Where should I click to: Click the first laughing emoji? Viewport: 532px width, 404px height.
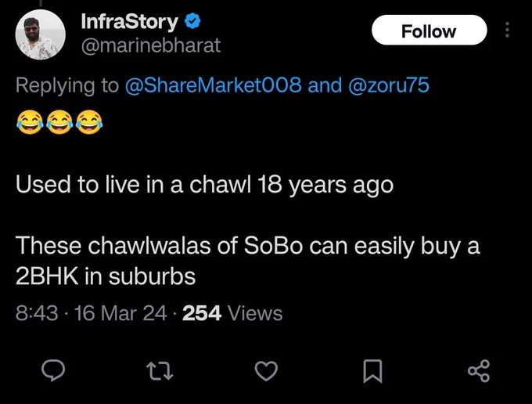30,122
